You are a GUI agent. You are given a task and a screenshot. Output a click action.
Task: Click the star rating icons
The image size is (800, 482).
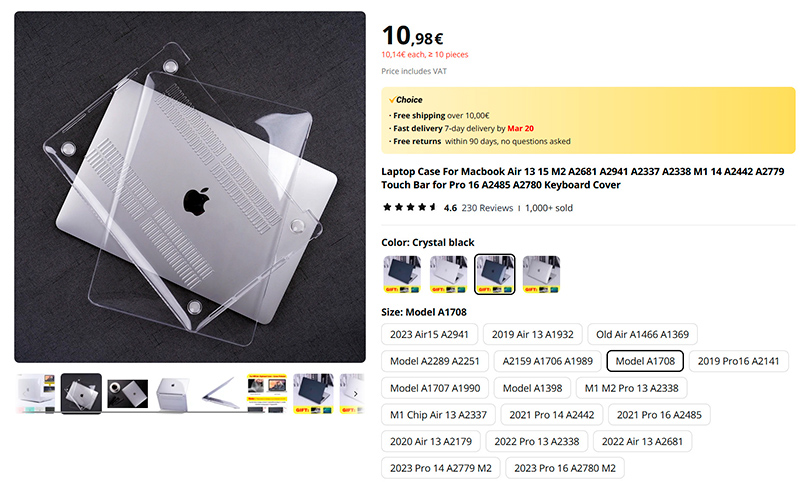click(410, 208)
